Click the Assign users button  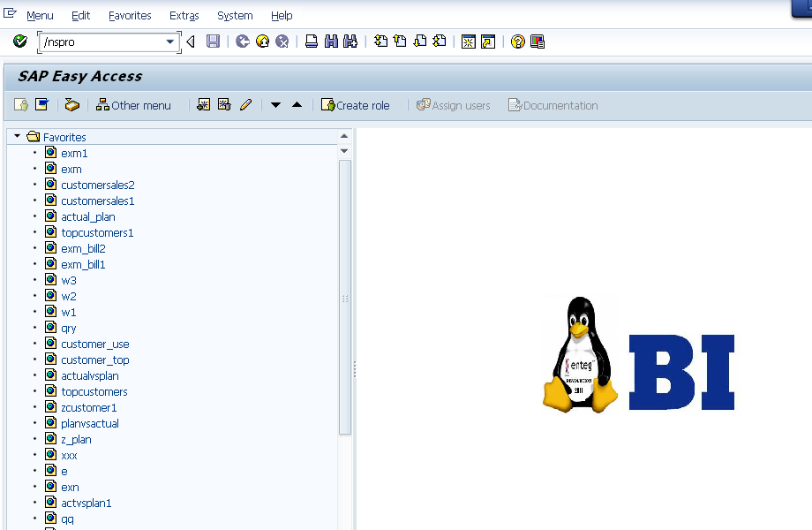tap(453, 105)
